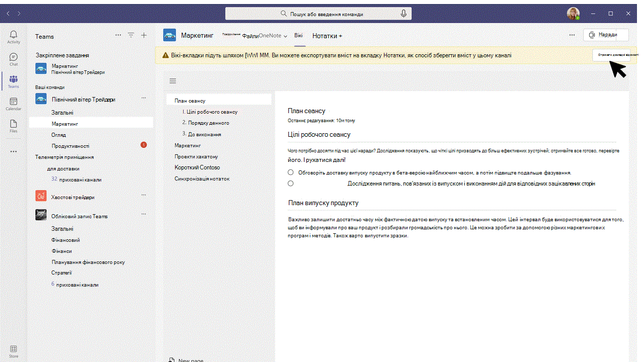Screen dimensions: 644x362
Task: Select План сеансу wiki page
Action: point(219,101)
